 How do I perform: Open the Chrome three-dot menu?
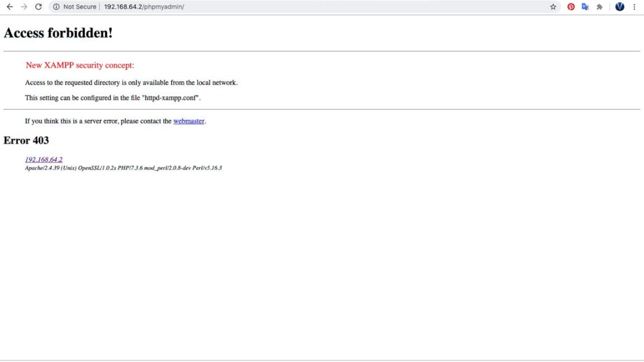pyautogui.click(x=634, y=7)
